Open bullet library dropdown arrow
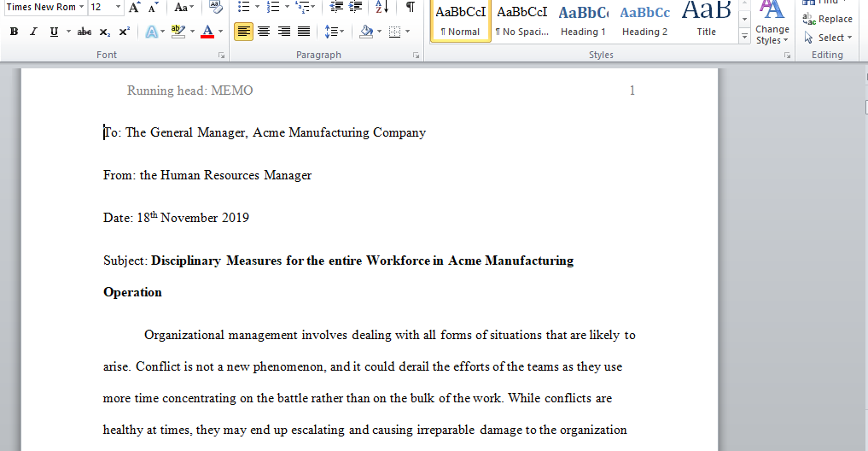Viewport: 868px width, 451px height. coord(258,7)
